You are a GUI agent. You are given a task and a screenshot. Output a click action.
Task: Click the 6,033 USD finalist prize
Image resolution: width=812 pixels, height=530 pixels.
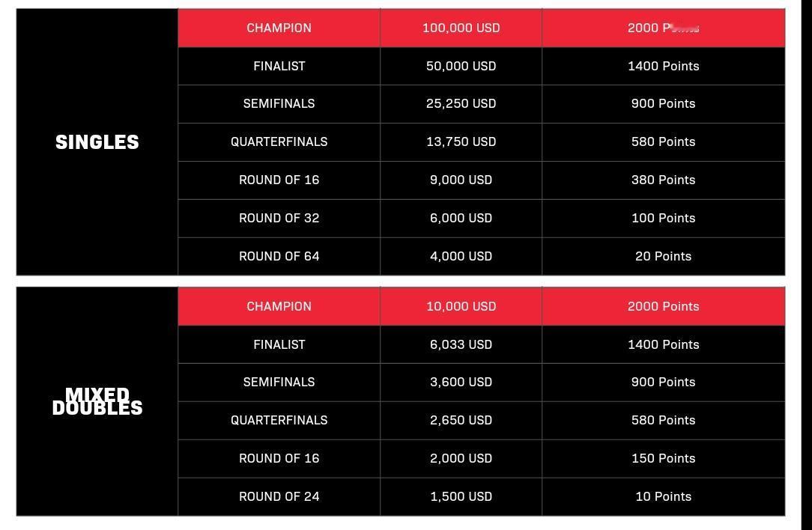tap(461, 344)
